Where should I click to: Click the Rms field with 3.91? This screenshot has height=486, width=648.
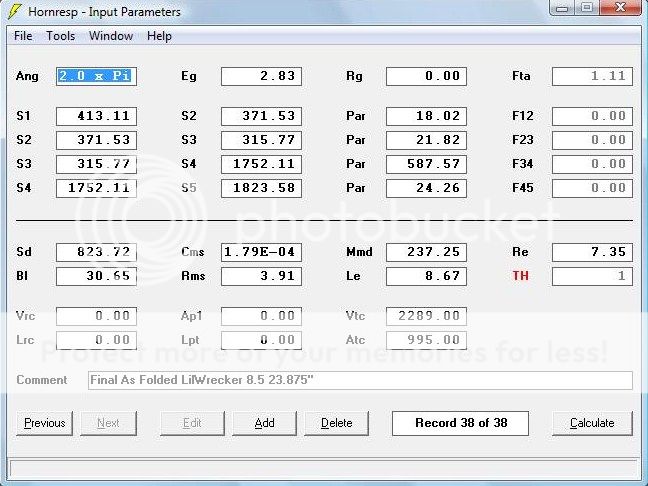pos(261,276)
